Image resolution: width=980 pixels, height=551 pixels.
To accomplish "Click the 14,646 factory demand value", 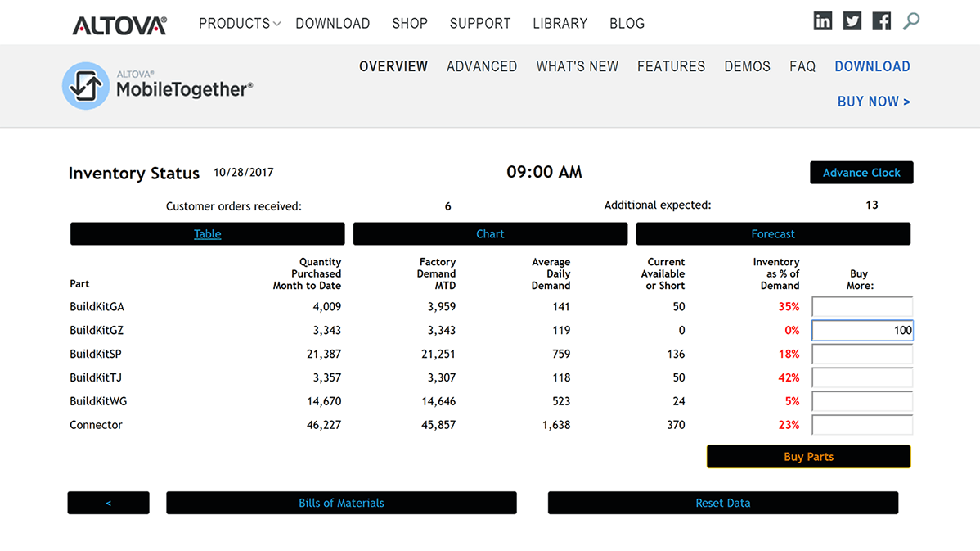I will 438,401.
